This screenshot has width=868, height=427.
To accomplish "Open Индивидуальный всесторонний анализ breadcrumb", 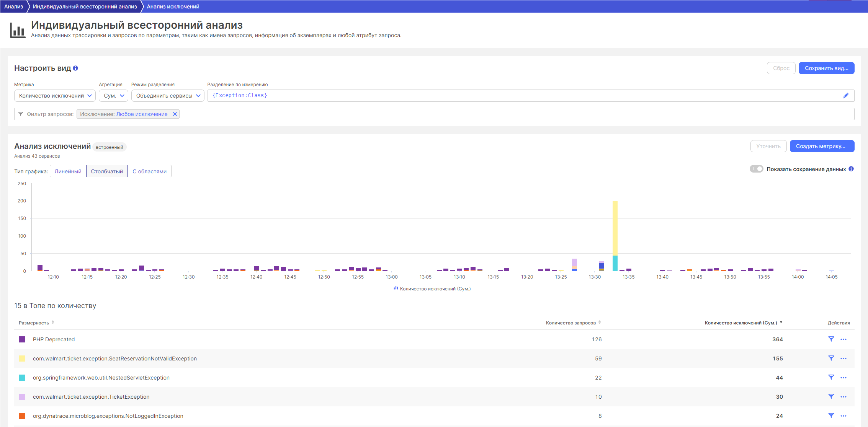I will click(x=85, y=7).
